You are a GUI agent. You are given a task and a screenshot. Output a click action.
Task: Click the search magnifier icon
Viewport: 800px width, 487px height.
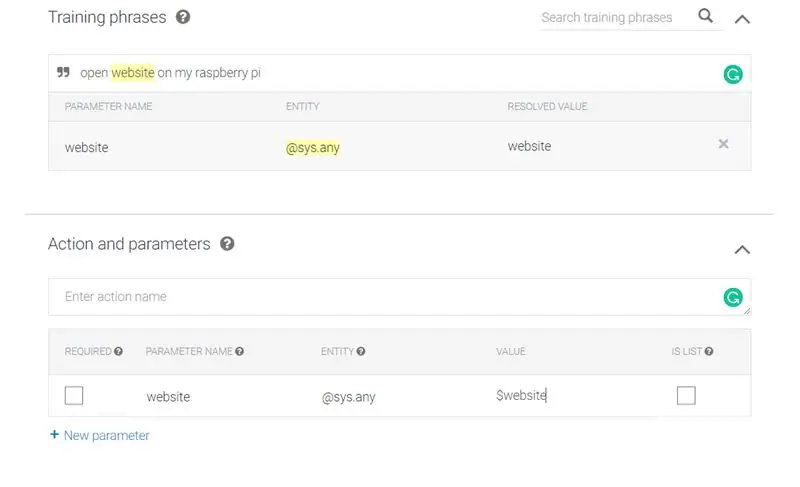tap(705, 16)
